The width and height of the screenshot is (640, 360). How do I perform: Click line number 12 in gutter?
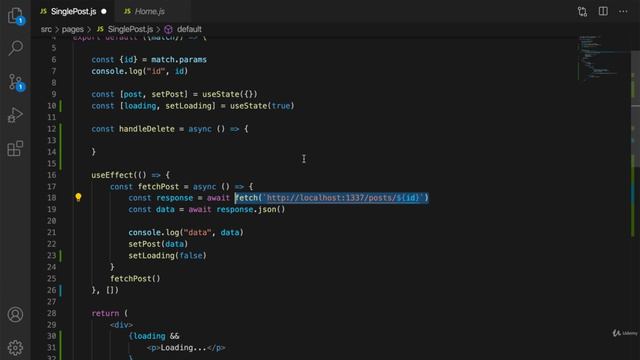(x=51, y=129)
